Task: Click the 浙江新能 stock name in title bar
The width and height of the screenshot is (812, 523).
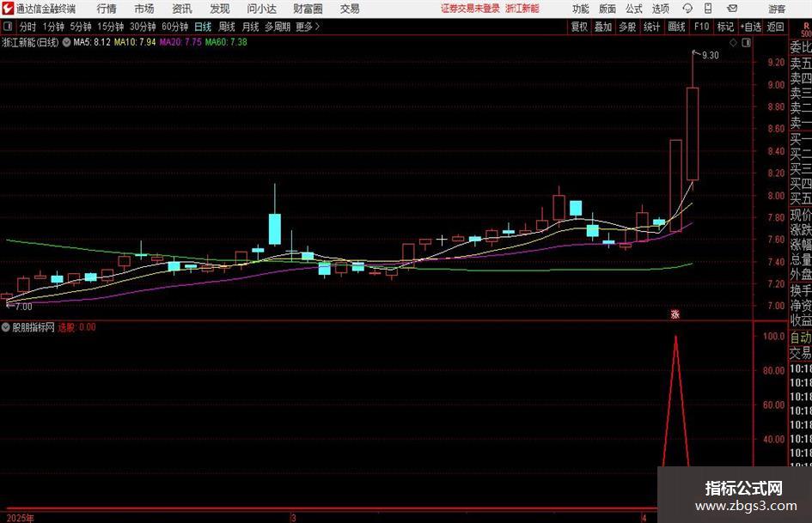Action: tap(522, 9)
